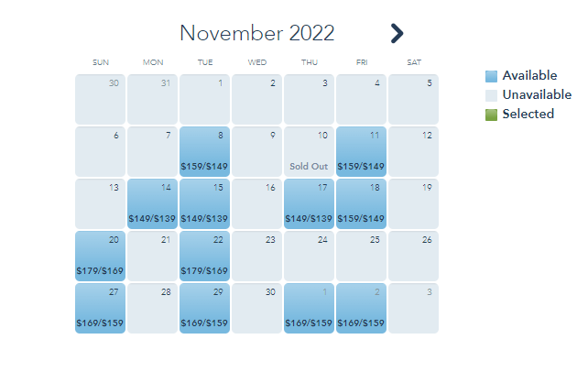Viewport: 588px width, 372px height.
Task: Click the sold out November 10 cell
Action: click(309, 151)
